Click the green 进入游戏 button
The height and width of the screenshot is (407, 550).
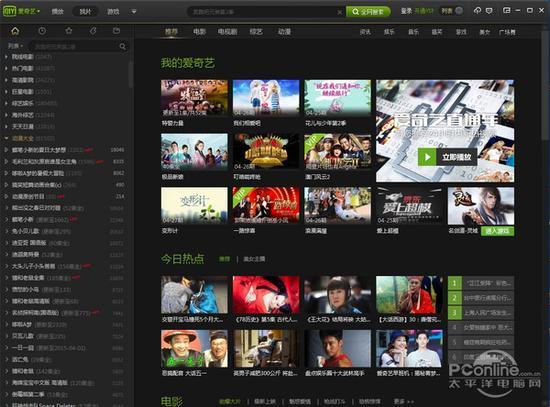point(497,231)
